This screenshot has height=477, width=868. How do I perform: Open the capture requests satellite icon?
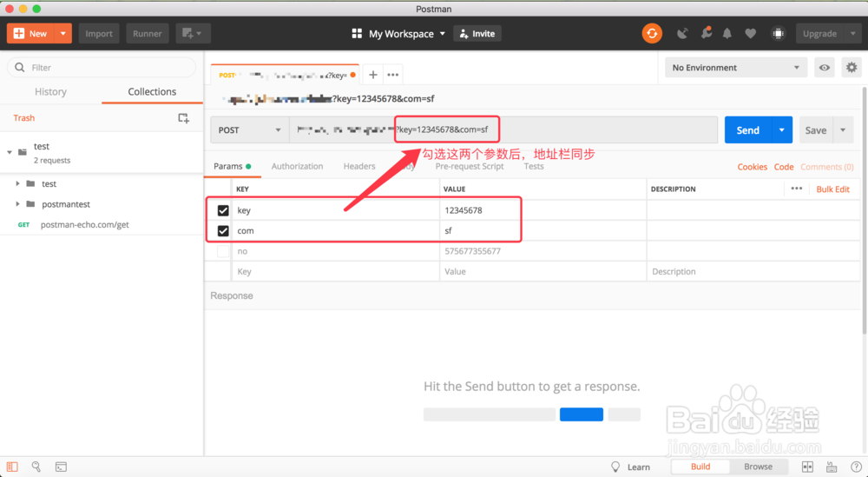tap(682, 34)
